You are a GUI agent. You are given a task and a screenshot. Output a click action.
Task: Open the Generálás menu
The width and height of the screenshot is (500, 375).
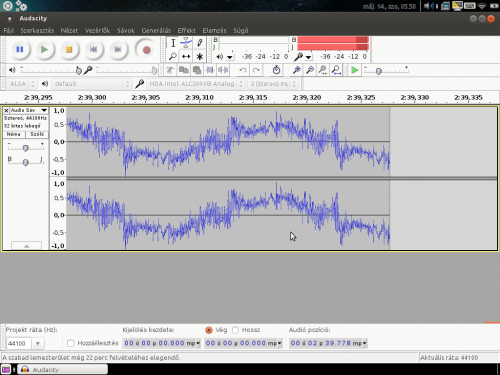pyautogui.click(x=156, y=30)
